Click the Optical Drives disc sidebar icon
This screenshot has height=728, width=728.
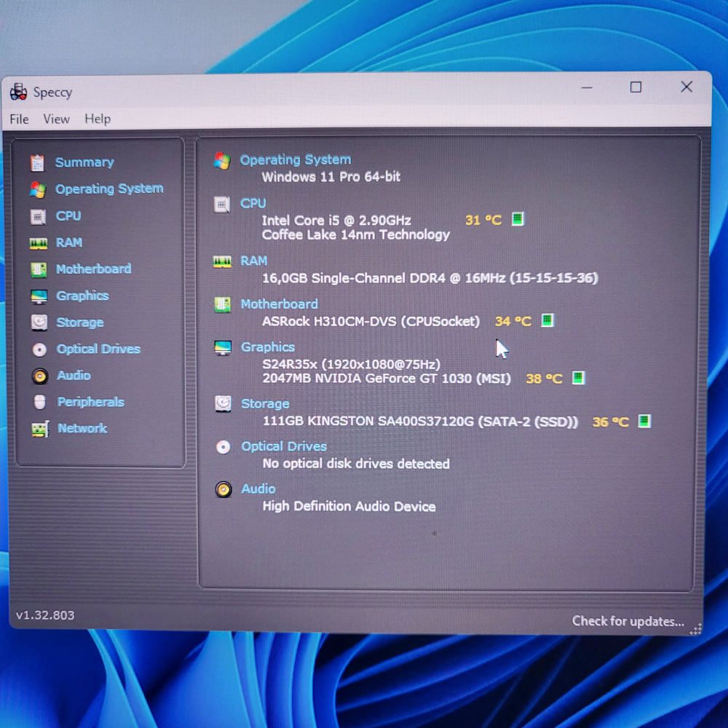(39, 349)
